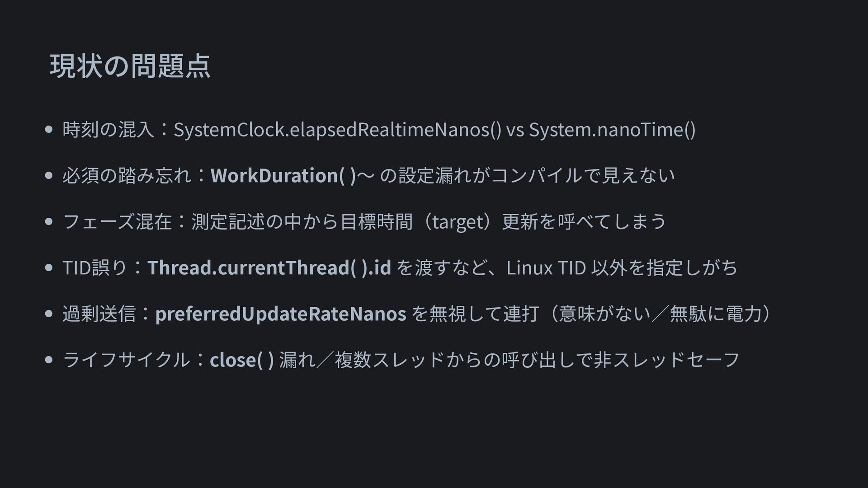
Task: Click the bullet dot before 時刻の混入
Action: coord(49,130)
